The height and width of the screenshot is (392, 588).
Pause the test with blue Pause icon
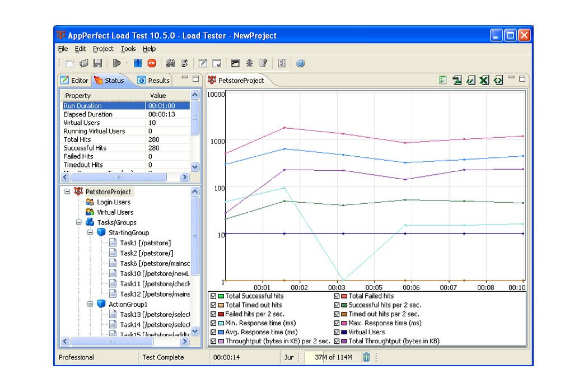[138, 63]
